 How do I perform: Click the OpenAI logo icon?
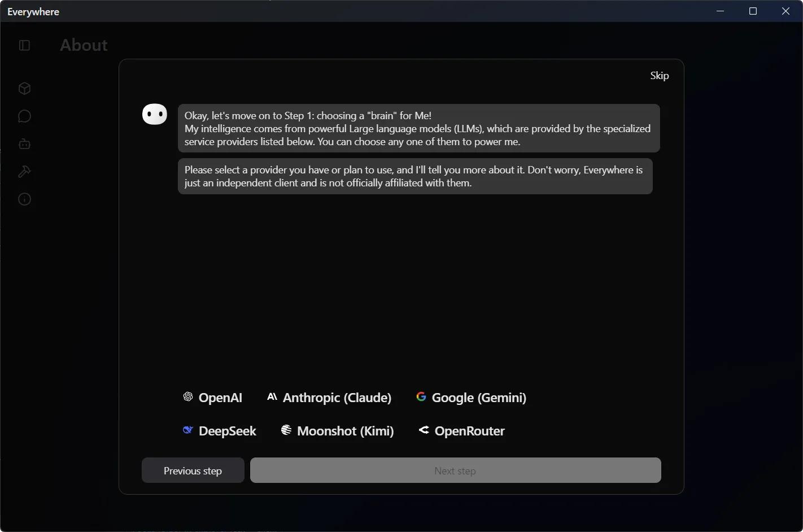[x=187, y=397]
